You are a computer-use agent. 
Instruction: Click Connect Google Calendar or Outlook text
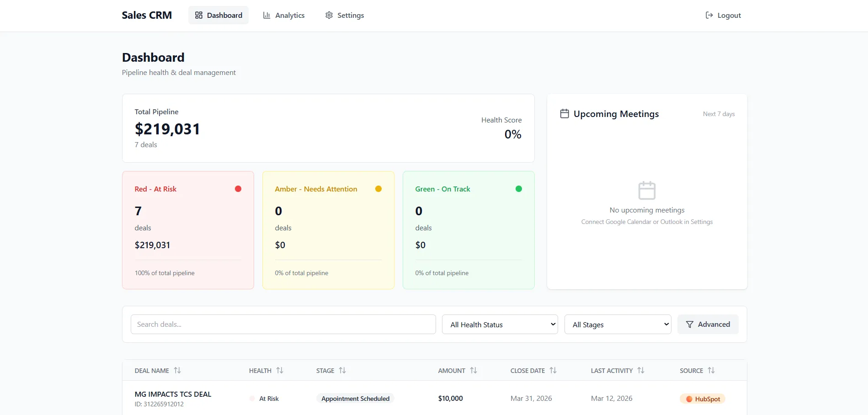pyautogui.click(x=647, y=222)
